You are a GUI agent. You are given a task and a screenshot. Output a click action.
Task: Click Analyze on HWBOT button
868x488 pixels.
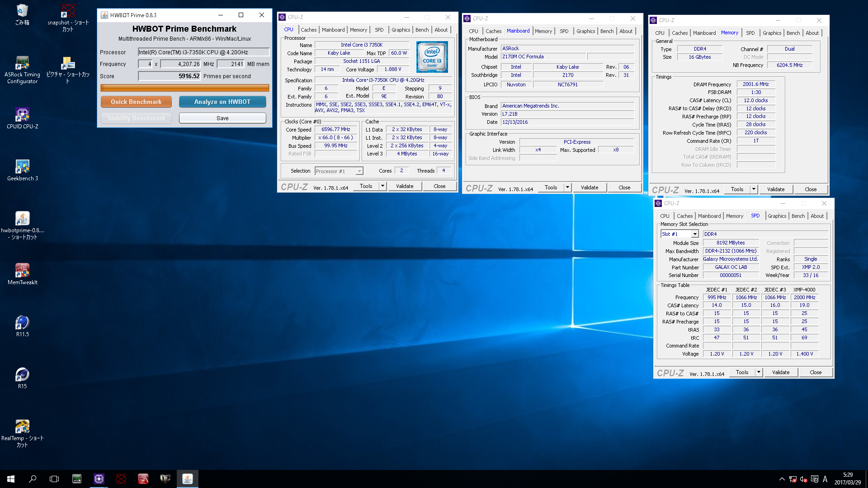tap(222, 102)
